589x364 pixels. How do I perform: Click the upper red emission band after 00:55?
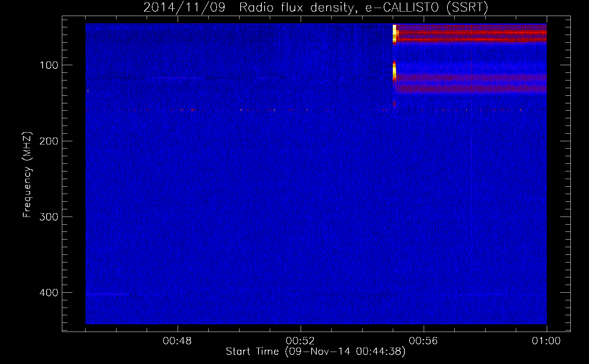pyautogui.click(x=471, y=34)
